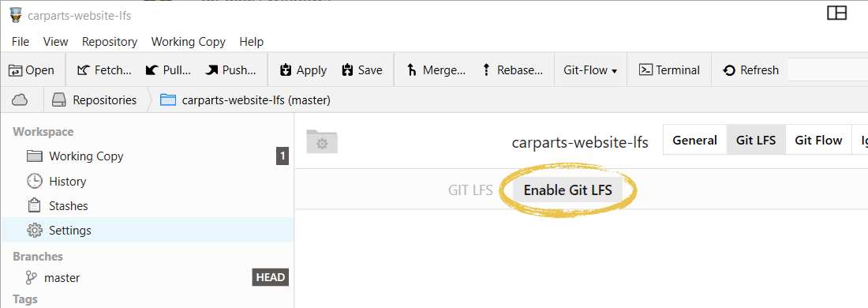The width and height of the screenshot is (868, 308).
Task: Open the Repository menu
Action: pos(110,42)
